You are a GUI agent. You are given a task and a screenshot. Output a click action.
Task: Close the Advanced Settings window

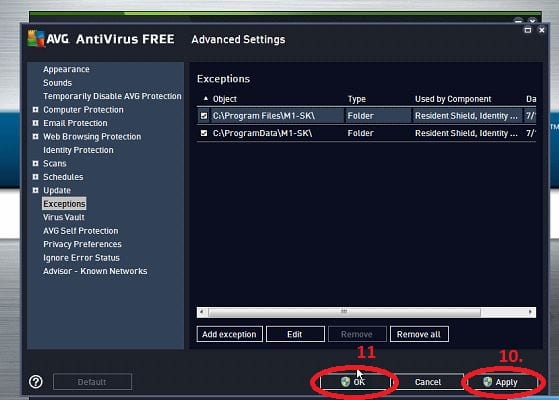(x=542, y=30)
